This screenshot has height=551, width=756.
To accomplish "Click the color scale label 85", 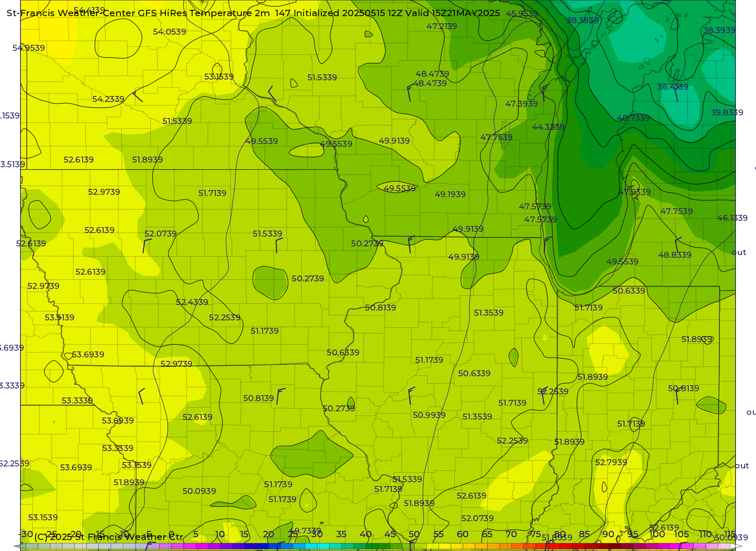I will (x=584, y=534).
